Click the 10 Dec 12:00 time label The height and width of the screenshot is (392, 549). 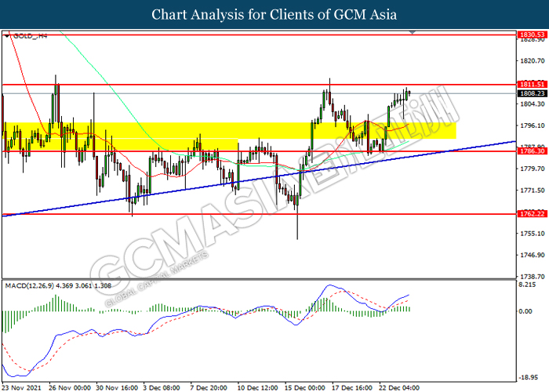tap(258, 388)
